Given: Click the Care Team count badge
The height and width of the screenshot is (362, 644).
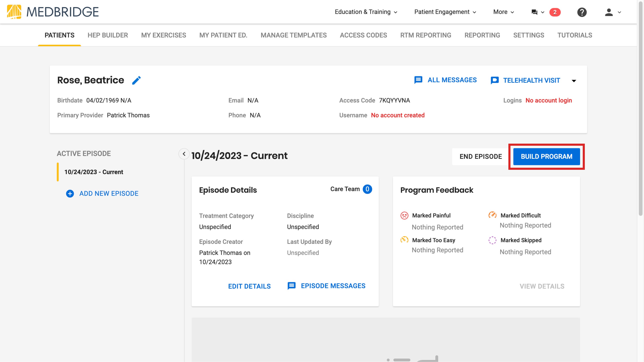Looking at the screenshot, I should (x=368, y=189).
